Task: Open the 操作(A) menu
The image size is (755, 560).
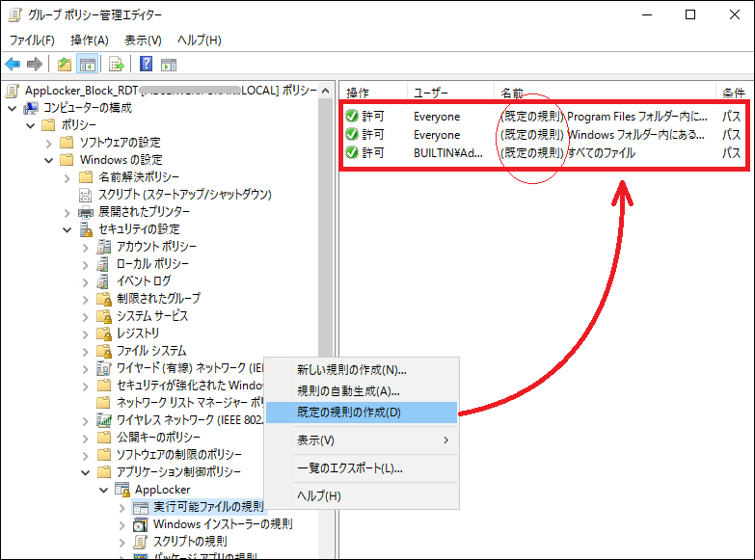Action: pyautogui.click(x=89, y=40)
